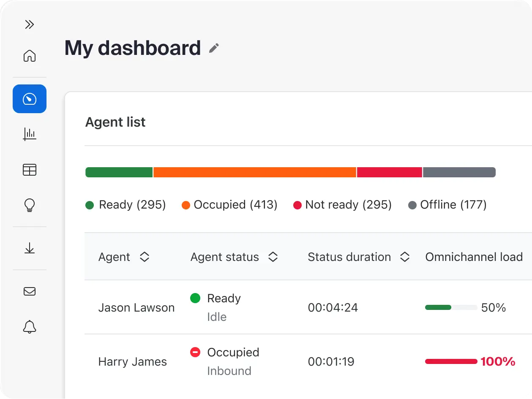Image resolution: width=532 pixels, height=399 pixels.
Task: Open the Home sidebar icon
Action: pyautogui.click(x=29, y=56)
